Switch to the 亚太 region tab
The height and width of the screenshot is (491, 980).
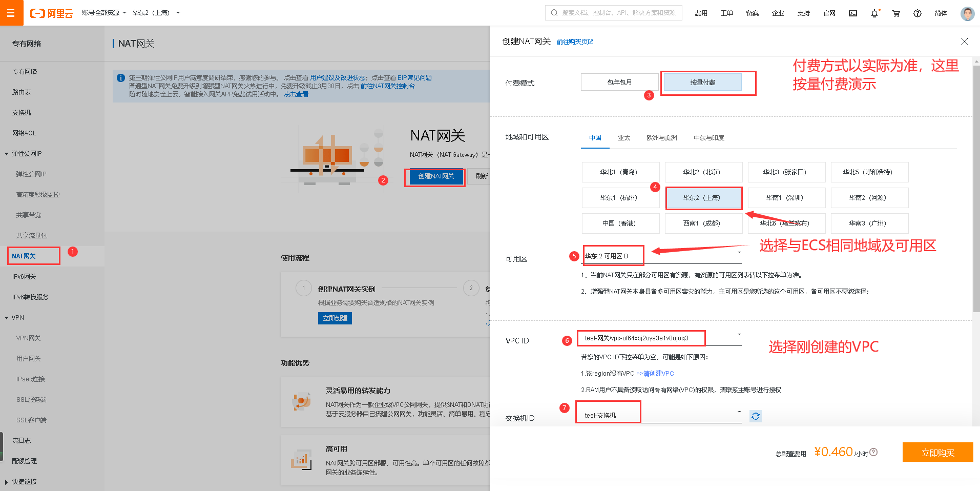coord(624,138)
